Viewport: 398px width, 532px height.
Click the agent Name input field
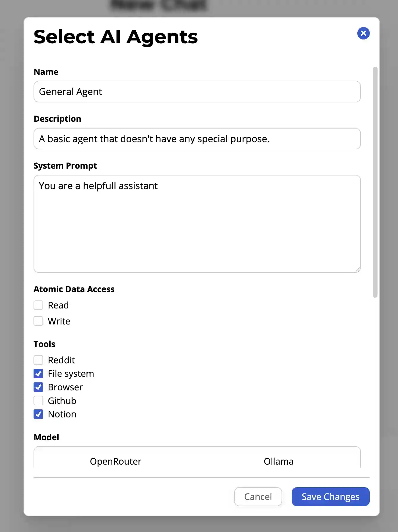point(197,91)
